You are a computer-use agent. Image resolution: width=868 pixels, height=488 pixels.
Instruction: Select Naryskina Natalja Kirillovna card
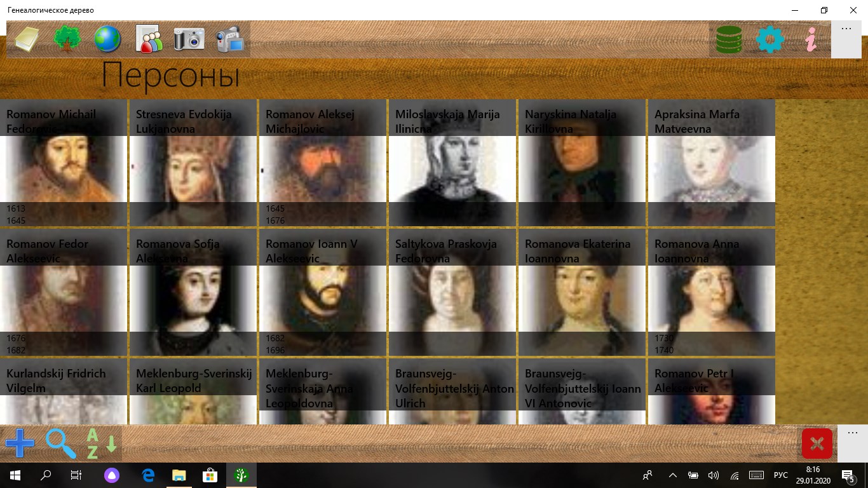582,163
